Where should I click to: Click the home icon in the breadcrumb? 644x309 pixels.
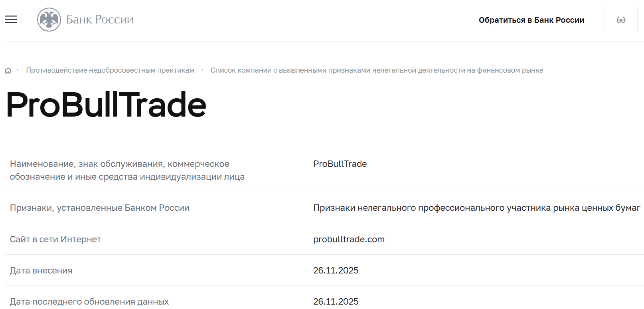[x=8, y=70]
